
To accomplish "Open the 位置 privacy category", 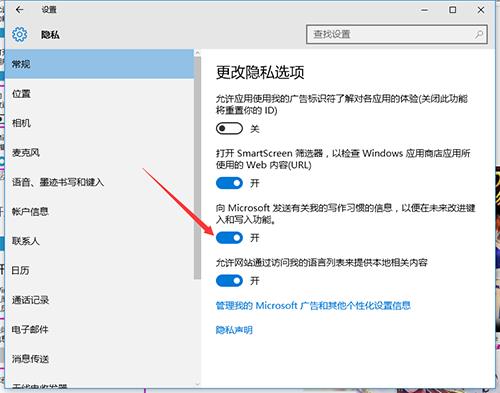I will click(x=99, y=94).
